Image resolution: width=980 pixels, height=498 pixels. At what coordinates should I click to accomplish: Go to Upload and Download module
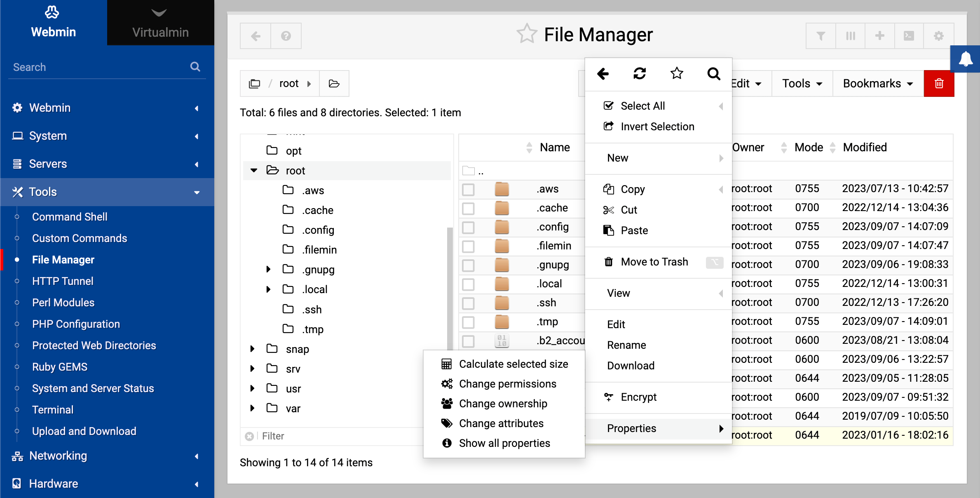(84, 431)
